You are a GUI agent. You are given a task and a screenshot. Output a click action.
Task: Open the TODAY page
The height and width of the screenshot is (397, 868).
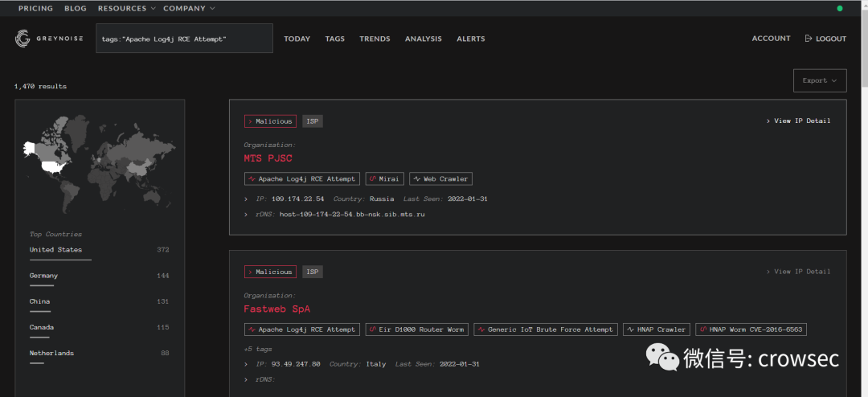[297, 39]
